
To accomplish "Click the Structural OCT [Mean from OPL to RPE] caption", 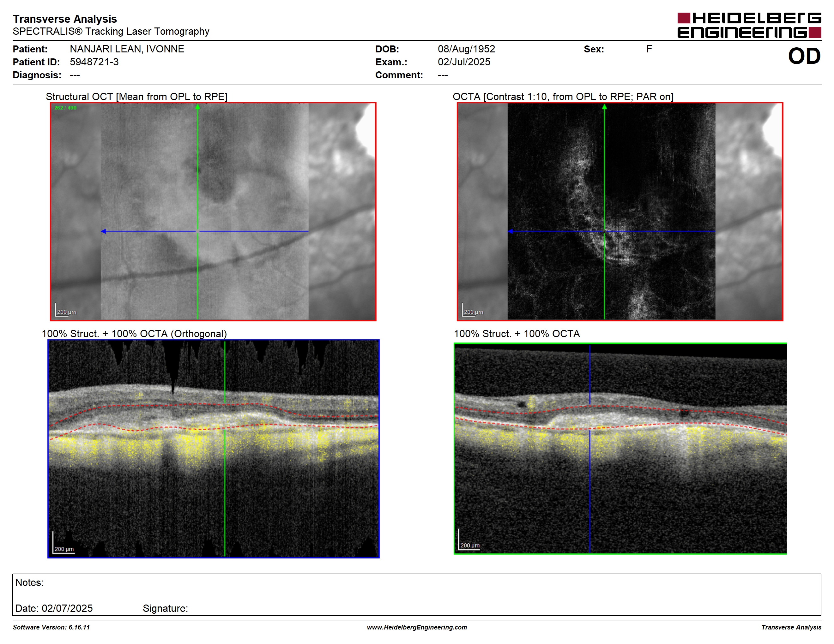I will click(136, 97).
